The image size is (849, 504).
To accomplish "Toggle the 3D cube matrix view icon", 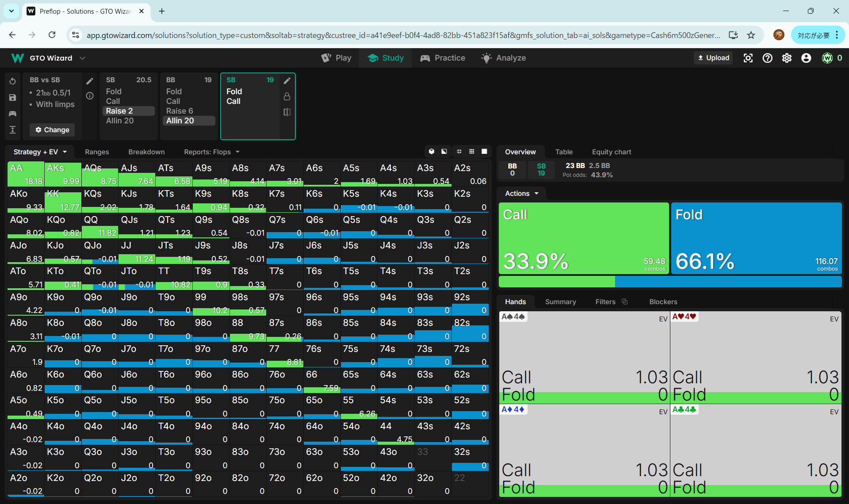I will [432, 152].
